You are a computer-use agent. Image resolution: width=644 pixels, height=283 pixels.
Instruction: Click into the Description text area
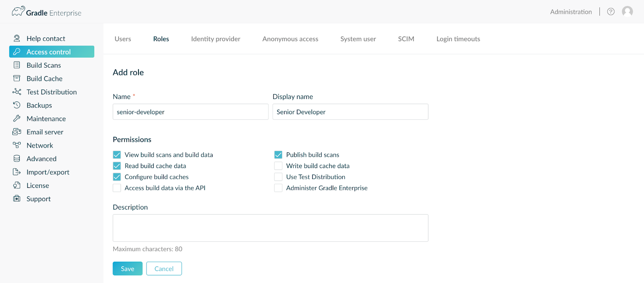(270, 228)
